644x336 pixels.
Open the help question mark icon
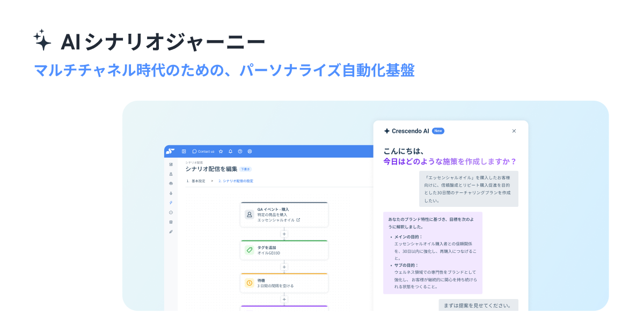click(x=239, y=152)
